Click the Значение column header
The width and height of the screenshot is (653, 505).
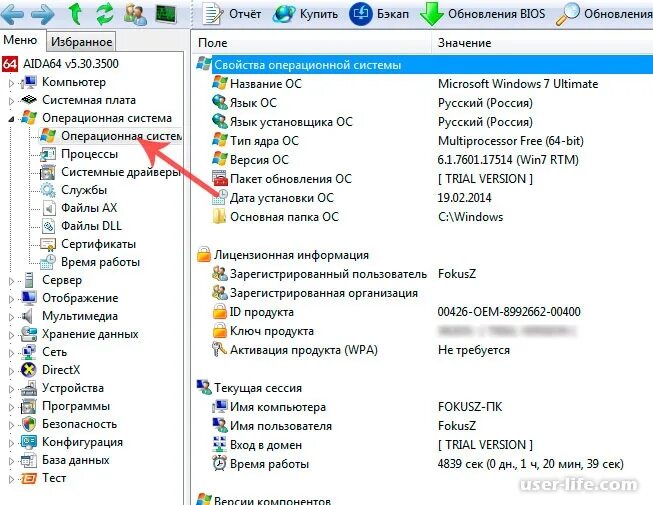543,43
